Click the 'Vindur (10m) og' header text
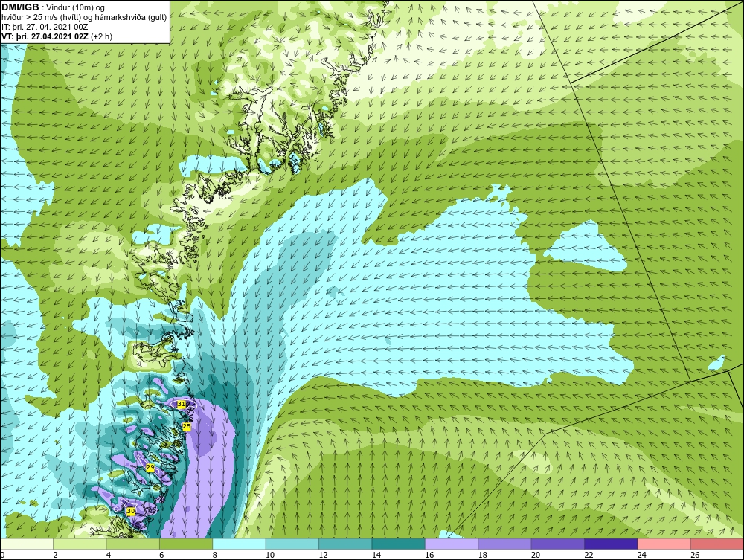 [76, 7]
